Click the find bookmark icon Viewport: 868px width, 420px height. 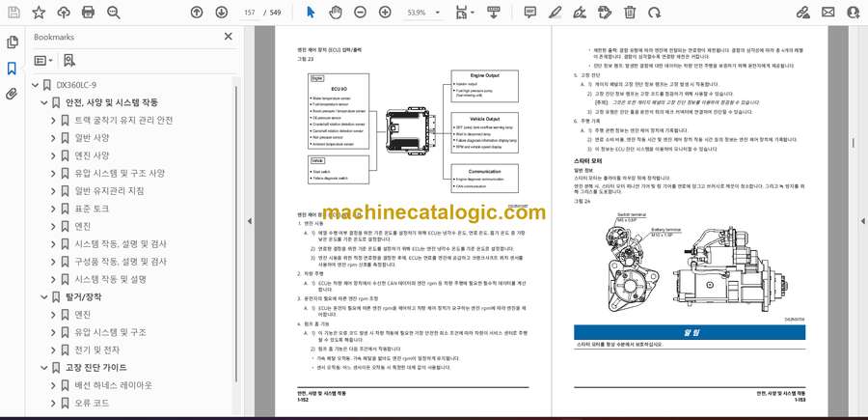(x=68, y=61)
